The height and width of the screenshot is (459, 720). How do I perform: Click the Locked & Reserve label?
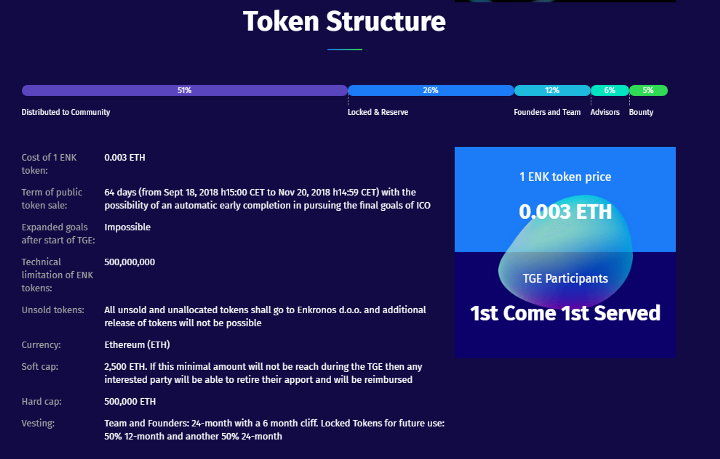click(377, 112)
